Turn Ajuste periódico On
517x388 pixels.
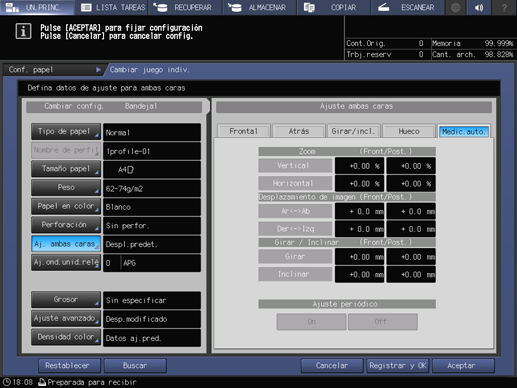pos(311,322)
